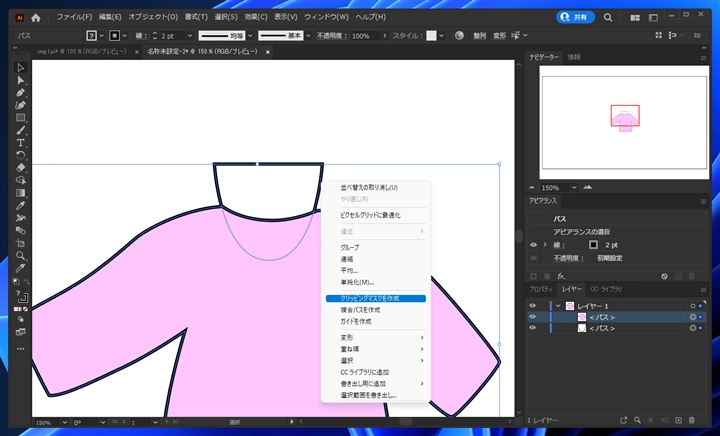Viewport: 720px width, 436px height.
Task: Click the 整列 align button
Action: tap(479, 35)
